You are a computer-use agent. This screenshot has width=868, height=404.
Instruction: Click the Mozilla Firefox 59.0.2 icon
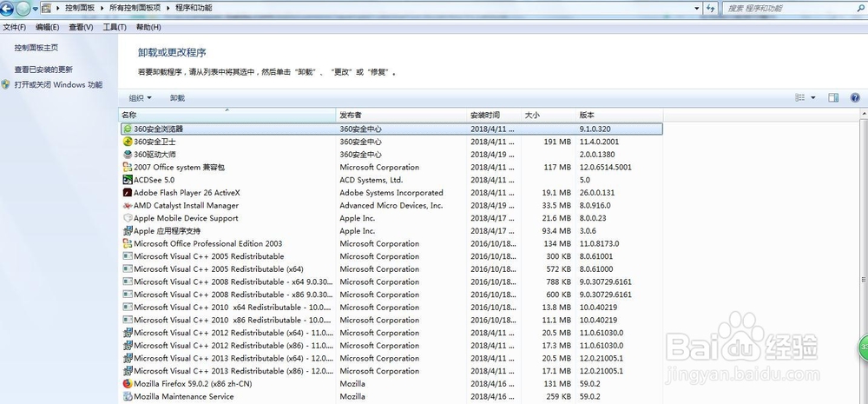point(128,384)
